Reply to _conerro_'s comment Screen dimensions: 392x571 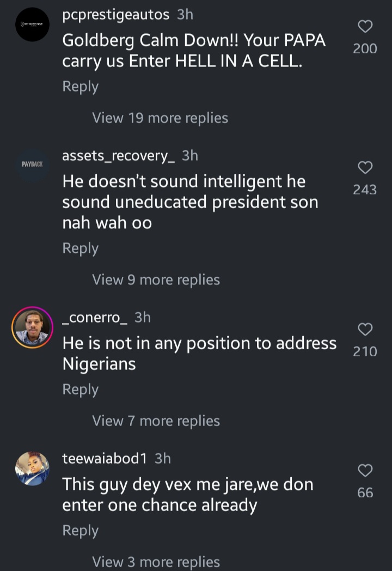[x=81, y=389]
